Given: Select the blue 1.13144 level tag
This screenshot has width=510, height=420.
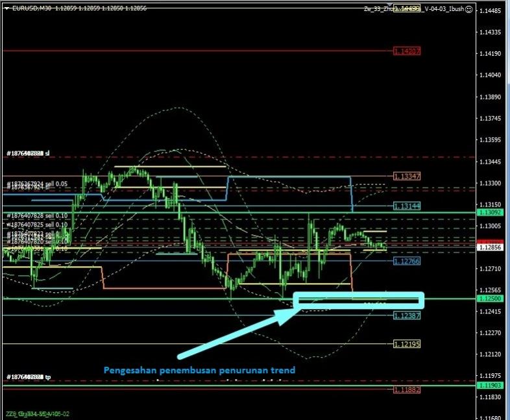Looking at the screenshot, I should pyautogui.click(x=407, y=206).
